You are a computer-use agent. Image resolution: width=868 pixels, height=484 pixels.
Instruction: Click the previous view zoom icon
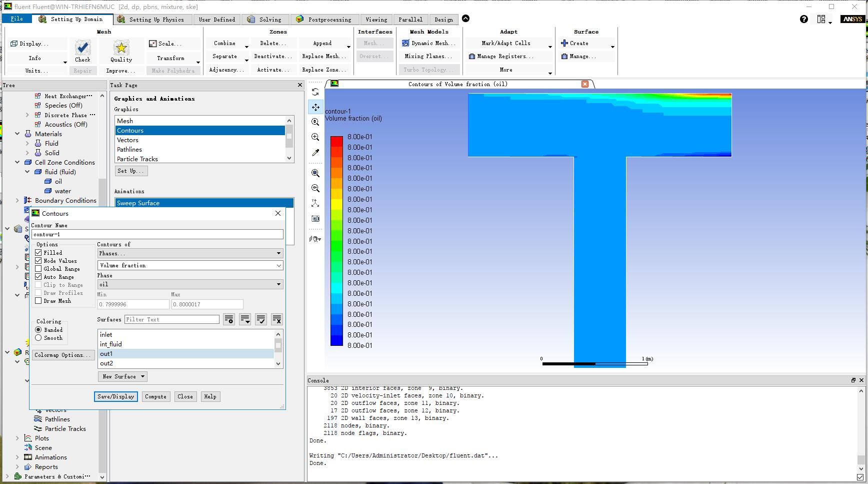click(x=315, y=188)
